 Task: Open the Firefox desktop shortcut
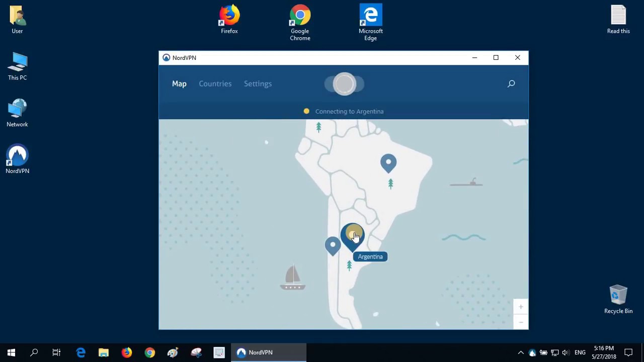point(229,20)
